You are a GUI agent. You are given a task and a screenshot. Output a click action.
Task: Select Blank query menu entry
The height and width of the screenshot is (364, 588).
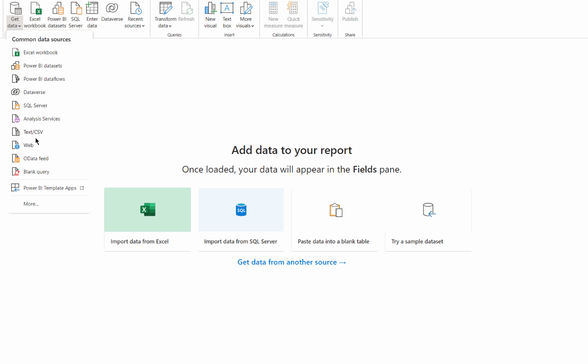click(x=49, y=172)
